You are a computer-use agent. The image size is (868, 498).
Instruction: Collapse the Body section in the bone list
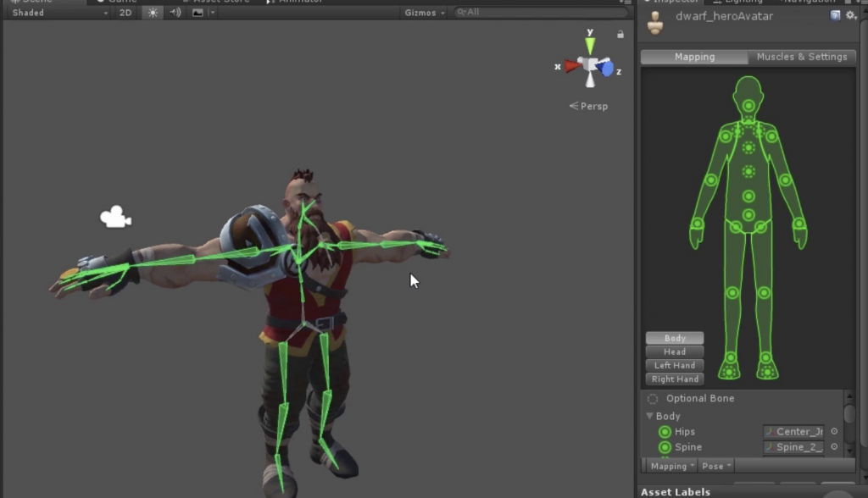[649, 416]
